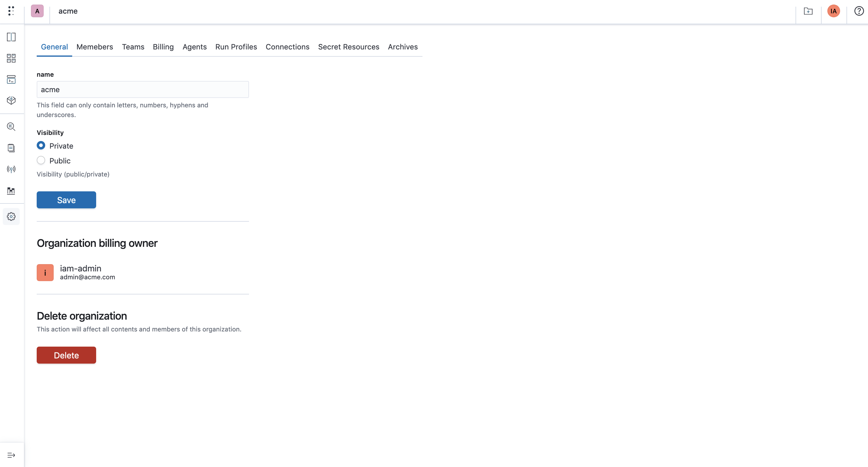The width and height of the screenshot is (868, 467).
Task: Click the app logo dots icon
Action: pyautogui.click(x=11, y=11)
